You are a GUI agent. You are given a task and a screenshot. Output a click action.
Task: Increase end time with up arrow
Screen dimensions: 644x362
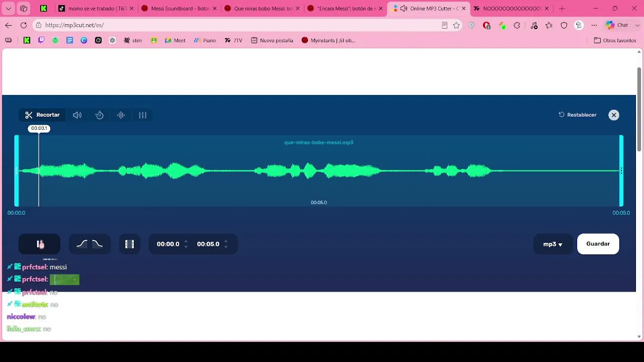click(226, 241)
